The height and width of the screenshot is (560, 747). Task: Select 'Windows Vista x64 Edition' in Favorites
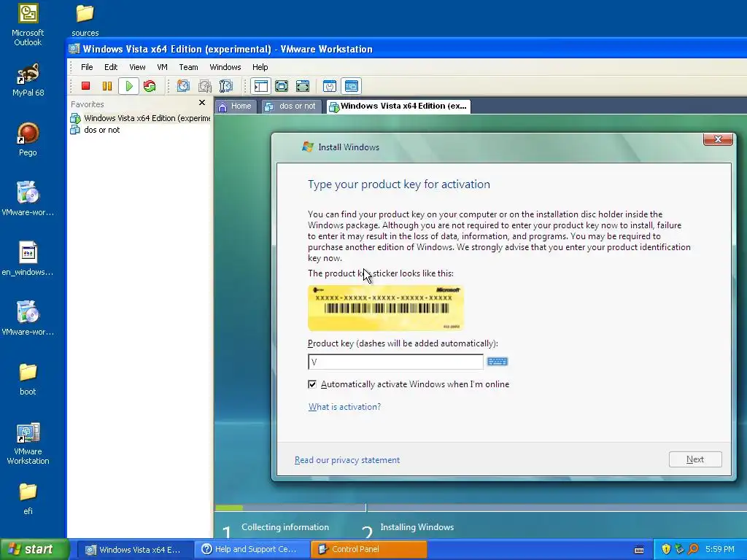[140, 118]
